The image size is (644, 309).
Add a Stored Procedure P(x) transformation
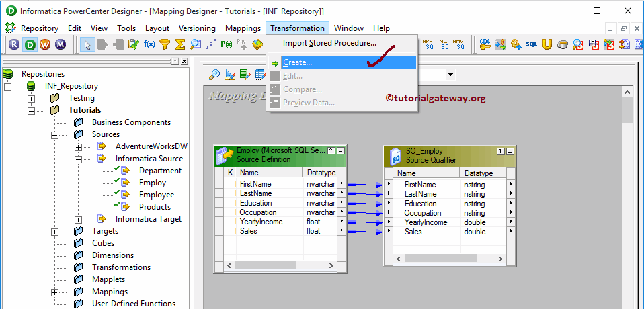227,44
